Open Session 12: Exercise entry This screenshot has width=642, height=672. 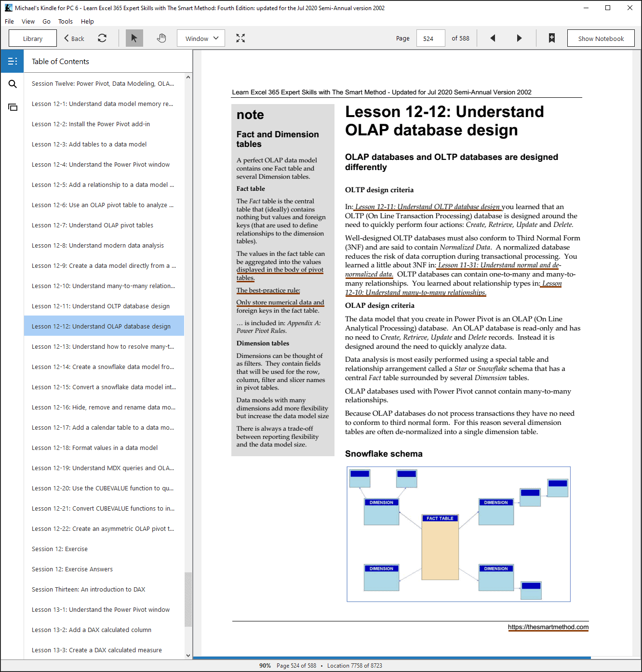pyautogui.click(x=104, y=549)
